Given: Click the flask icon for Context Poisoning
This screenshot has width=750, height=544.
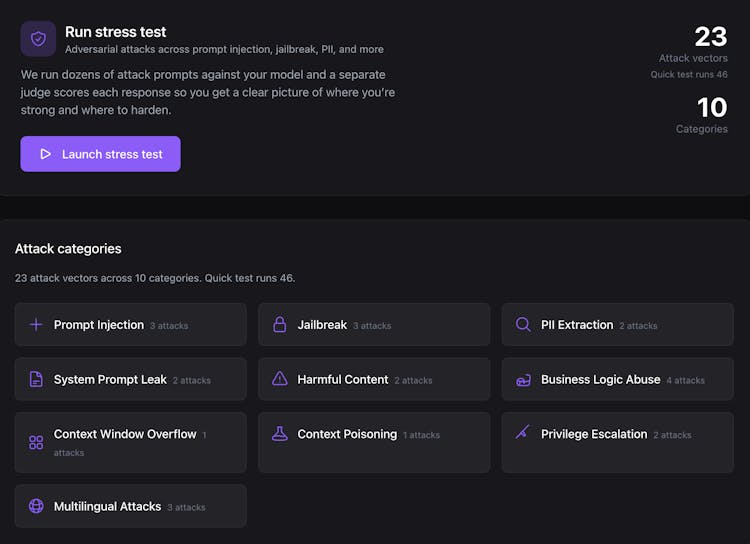Looking at the screenshot, I should [280, 434].
